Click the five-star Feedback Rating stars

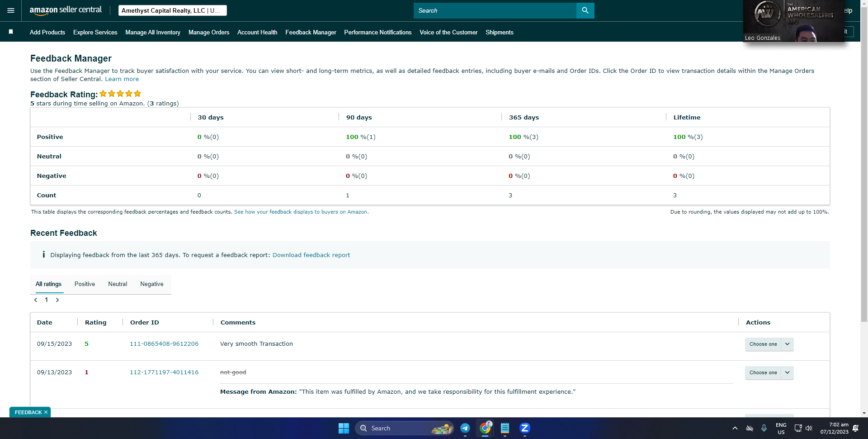click(x=120, y=94)
